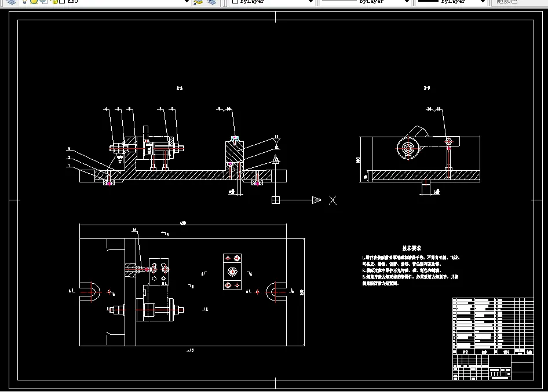548x392 pixels.
Task: Open the linetype ByLayer dropdown
Action: click(x=365, y=2)
